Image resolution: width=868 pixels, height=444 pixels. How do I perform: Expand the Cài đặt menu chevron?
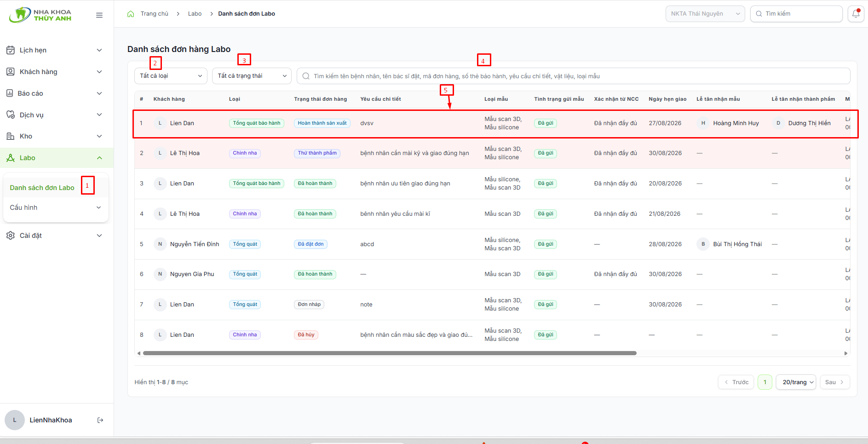[x=99, y=236]
